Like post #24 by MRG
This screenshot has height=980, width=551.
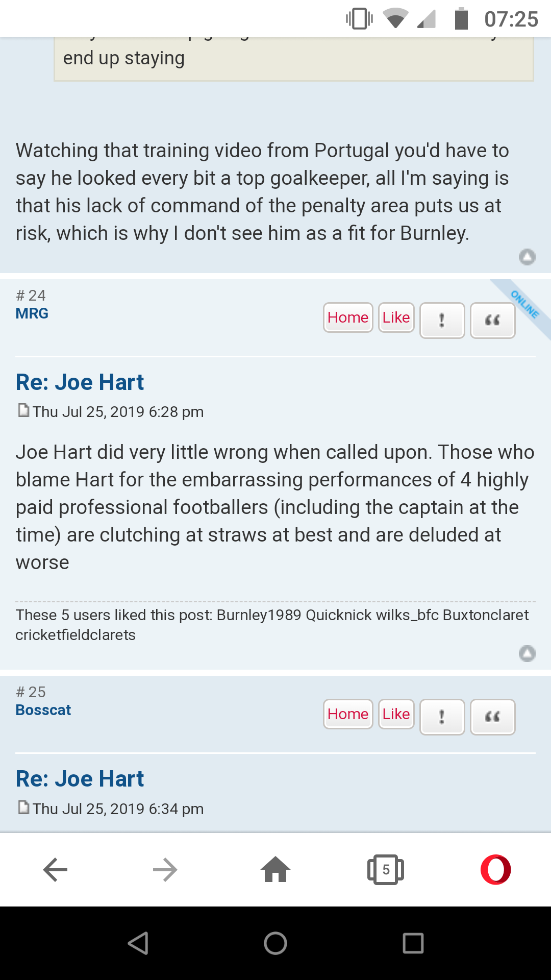click(396, 317)
